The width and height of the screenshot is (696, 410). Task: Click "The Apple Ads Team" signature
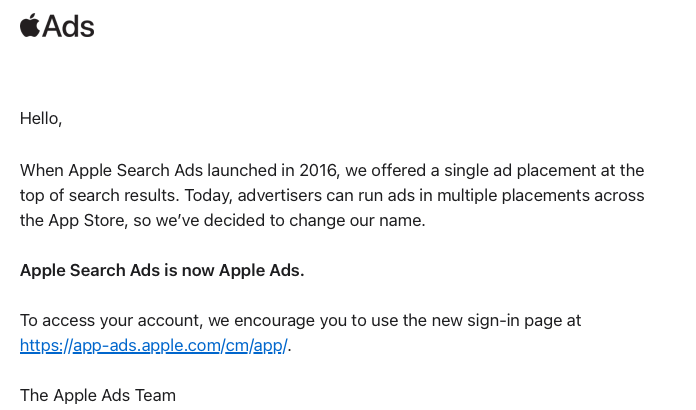click(x=98, y=395)
